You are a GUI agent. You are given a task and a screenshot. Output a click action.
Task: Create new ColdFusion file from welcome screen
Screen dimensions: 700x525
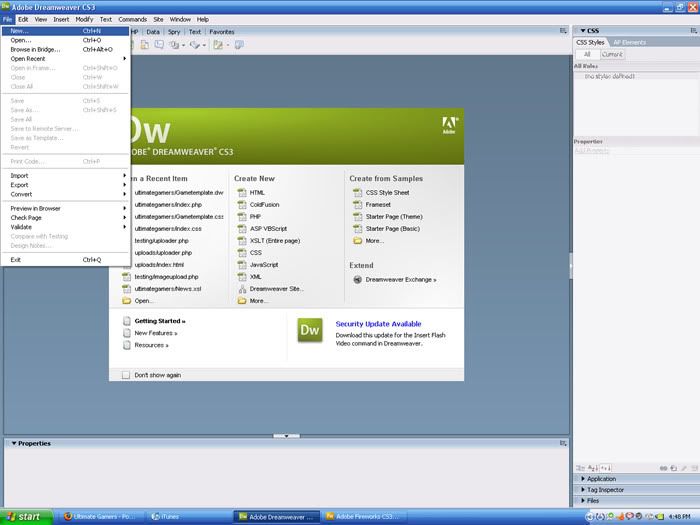coord(264,204)
